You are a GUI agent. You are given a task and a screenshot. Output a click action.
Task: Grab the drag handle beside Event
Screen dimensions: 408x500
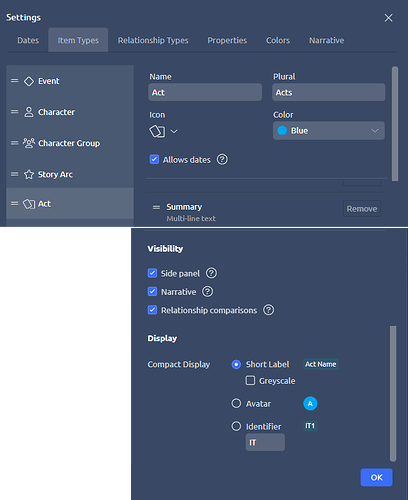[x=14, y=81]
